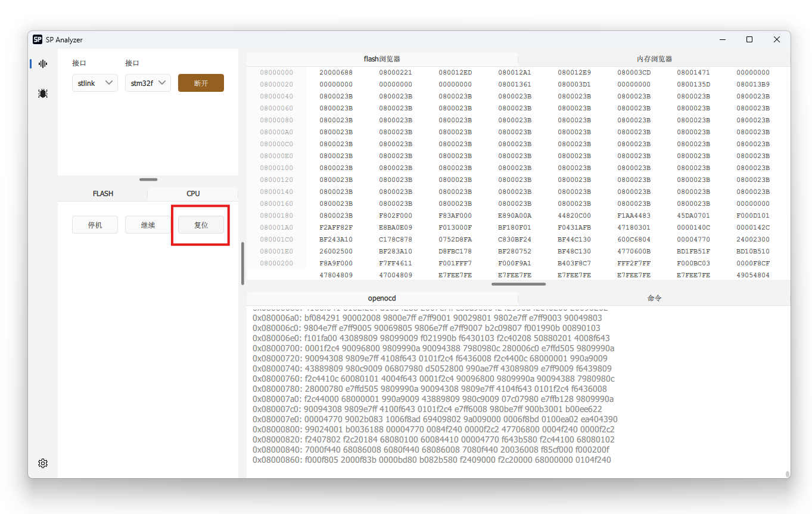812x514 pixels.
Task: Click the value F2AFF82F
Action: 336,227
